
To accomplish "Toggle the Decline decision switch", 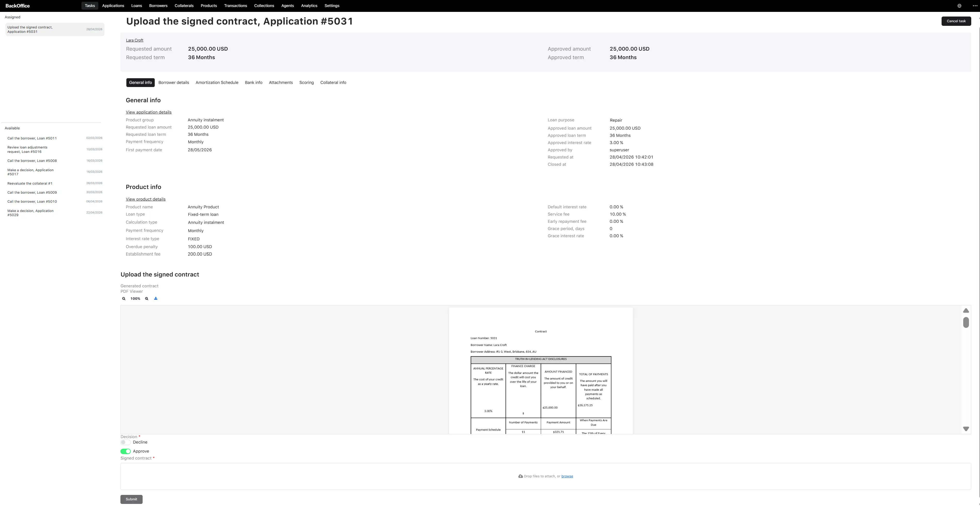I will coord(125,442).
